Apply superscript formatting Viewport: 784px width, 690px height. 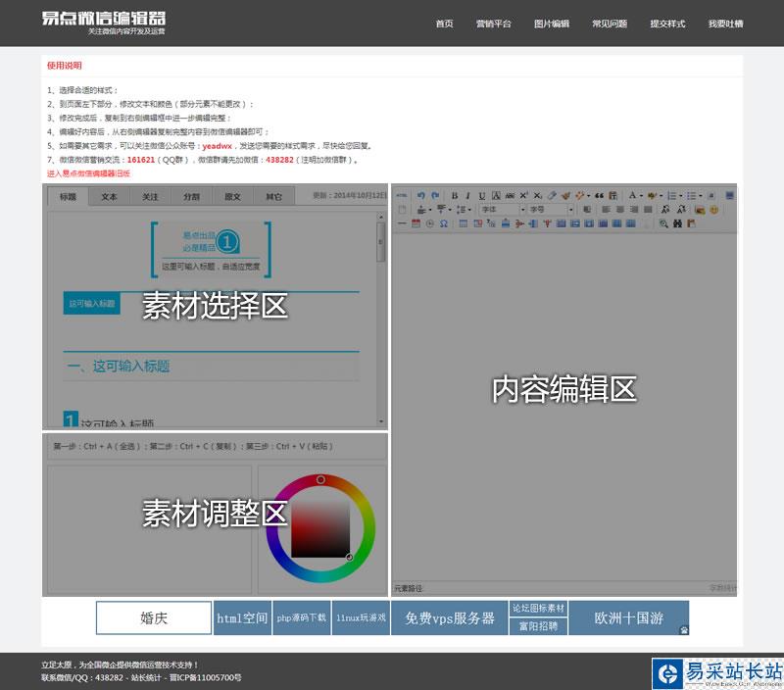[523, 195]
